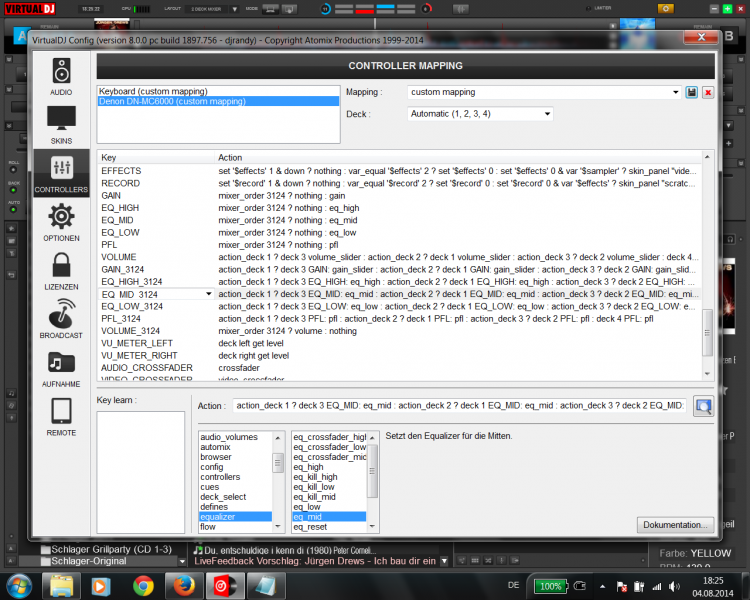Choose equalizer action category
750x600 pixels.
(235, 517)
